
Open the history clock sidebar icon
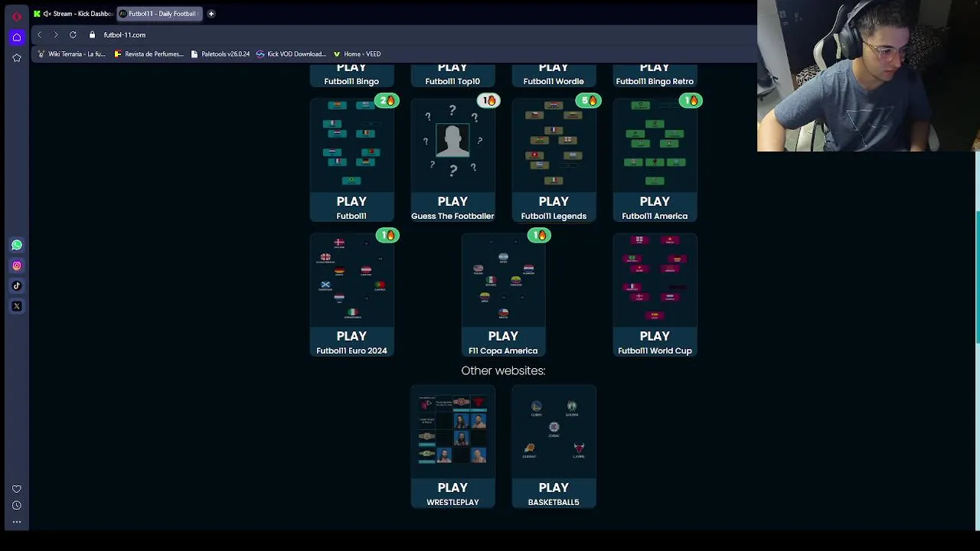17,505
